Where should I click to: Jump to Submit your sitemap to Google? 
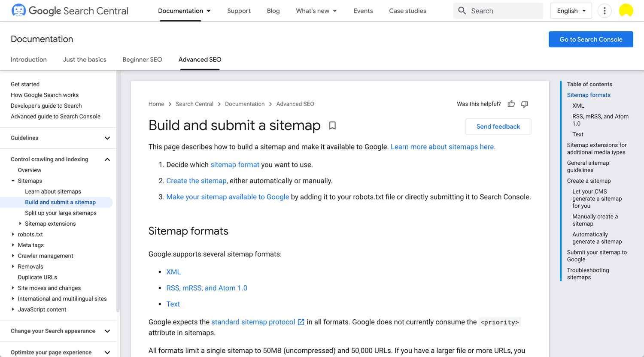click(597, 256)
